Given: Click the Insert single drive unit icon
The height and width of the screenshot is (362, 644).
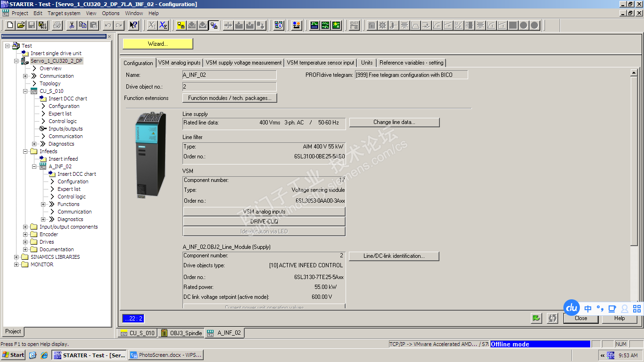Looking at the screenshot, I should click(x=25, y=53).
